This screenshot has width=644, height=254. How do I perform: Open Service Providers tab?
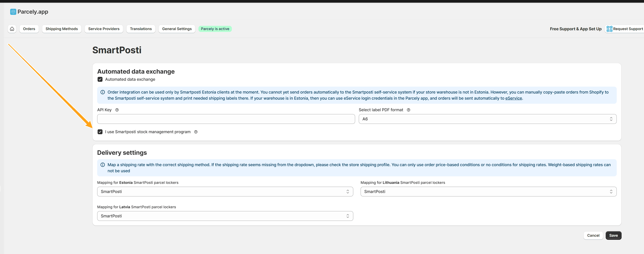(x=104, y=29)
